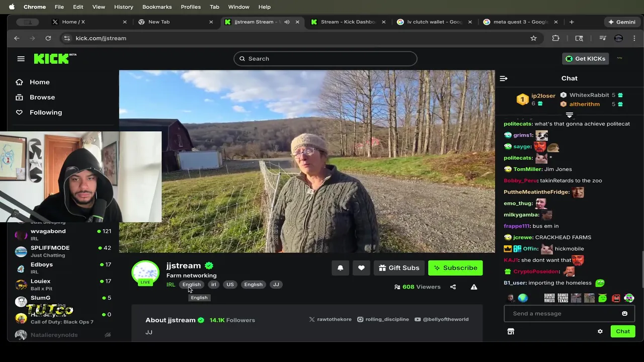
Task: Open Following in Kick sidebar
Action: [45, 112]
